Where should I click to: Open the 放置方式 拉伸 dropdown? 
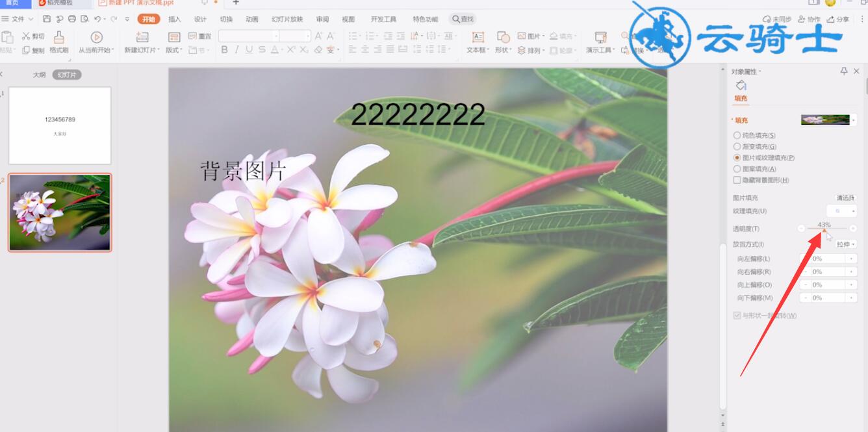pos(845,244)
